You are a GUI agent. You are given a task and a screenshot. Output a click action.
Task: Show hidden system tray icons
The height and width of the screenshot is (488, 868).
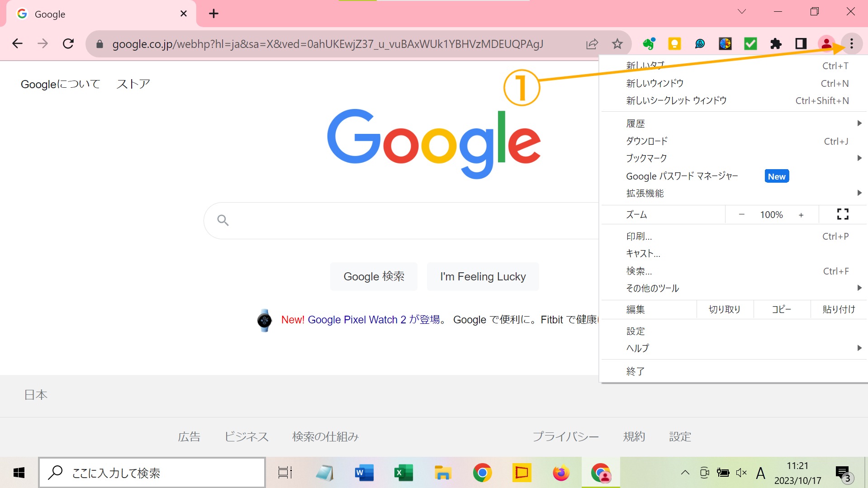coord(685,473)
